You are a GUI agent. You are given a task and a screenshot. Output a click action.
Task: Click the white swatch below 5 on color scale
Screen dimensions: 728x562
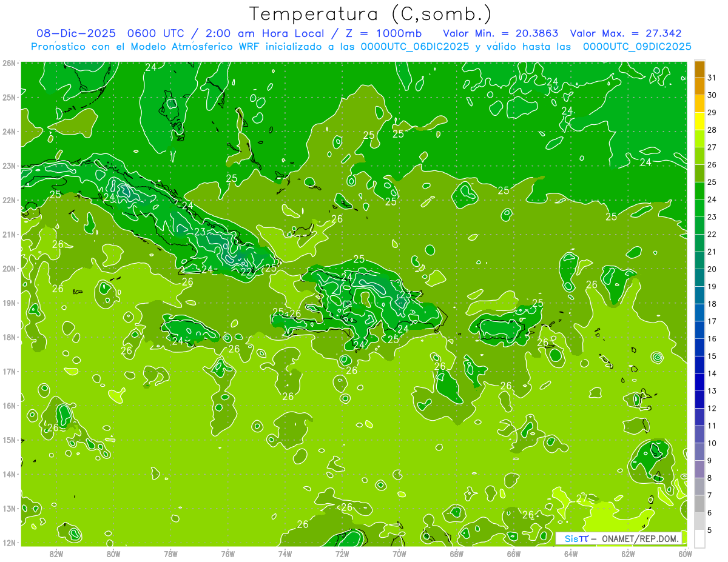point(699,538)
